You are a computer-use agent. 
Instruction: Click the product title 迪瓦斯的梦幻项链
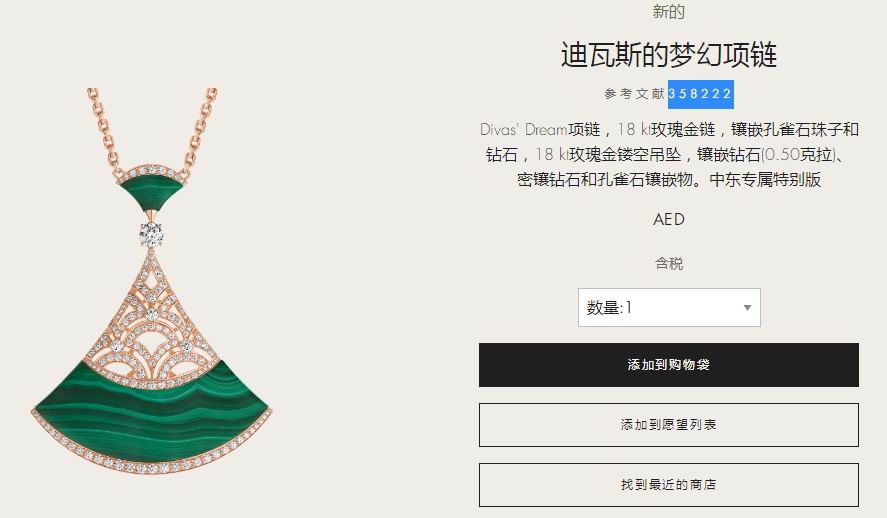click(x=669, y=55)
